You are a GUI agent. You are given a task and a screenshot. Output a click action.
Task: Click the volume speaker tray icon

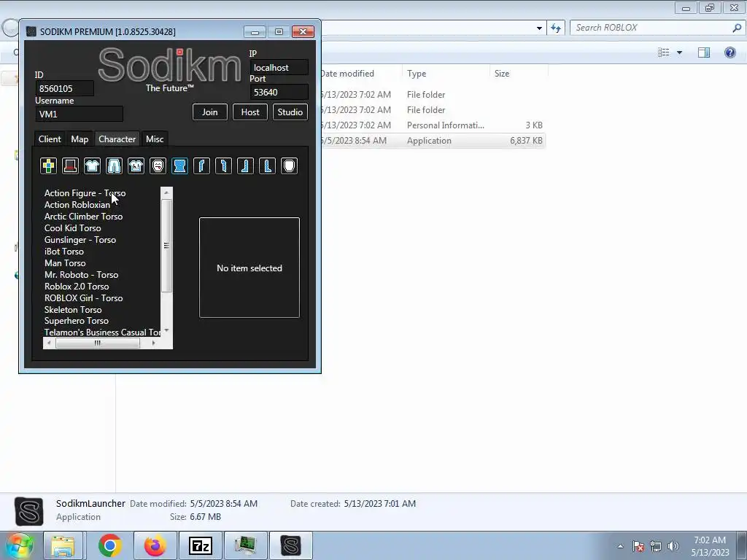pos(673,546)
